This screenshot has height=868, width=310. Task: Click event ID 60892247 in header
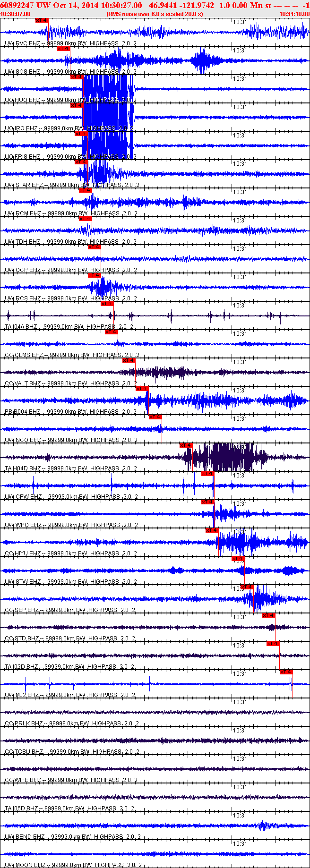click(x=17, y=5)
